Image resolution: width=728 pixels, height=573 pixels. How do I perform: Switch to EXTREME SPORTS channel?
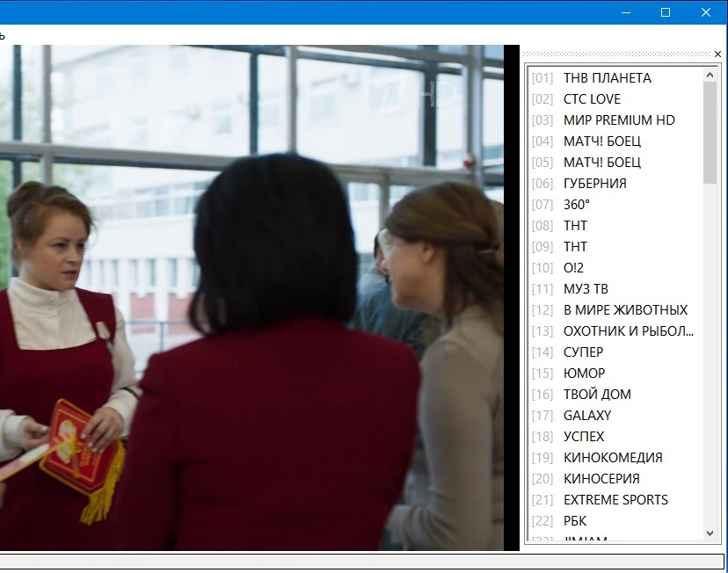(615, 500)
